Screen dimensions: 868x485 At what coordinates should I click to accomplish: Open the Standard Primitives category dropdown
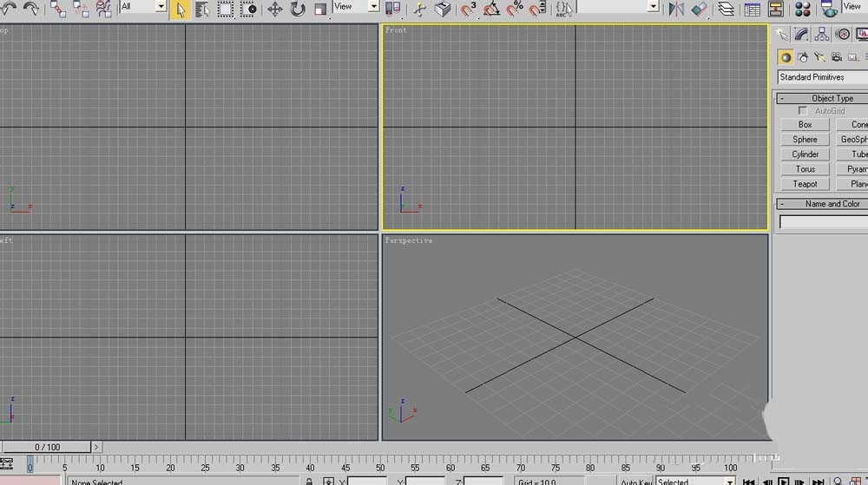(823, 77)
